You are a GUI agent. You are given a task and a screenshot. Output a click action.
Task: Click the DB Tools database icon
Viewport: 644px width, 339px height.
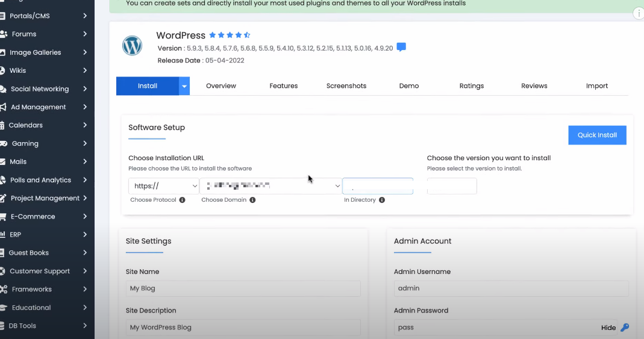[x=2, y=326]
